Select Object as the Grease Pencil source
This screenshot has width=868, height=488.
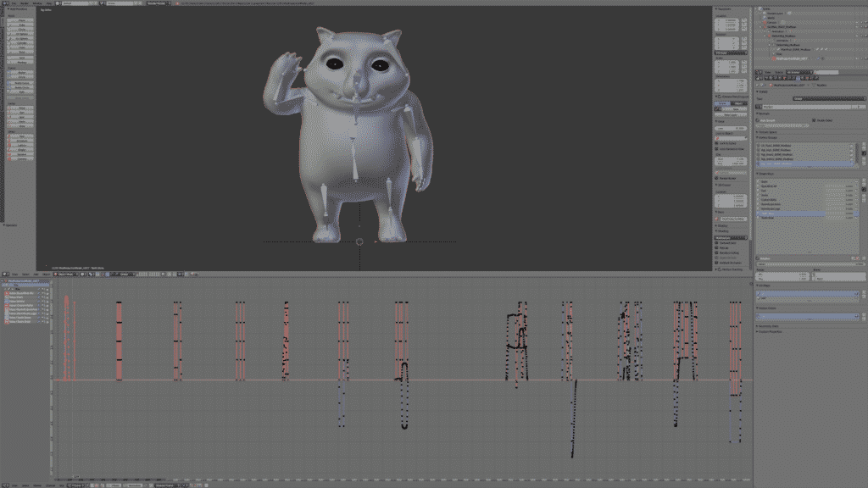point(739,103)
